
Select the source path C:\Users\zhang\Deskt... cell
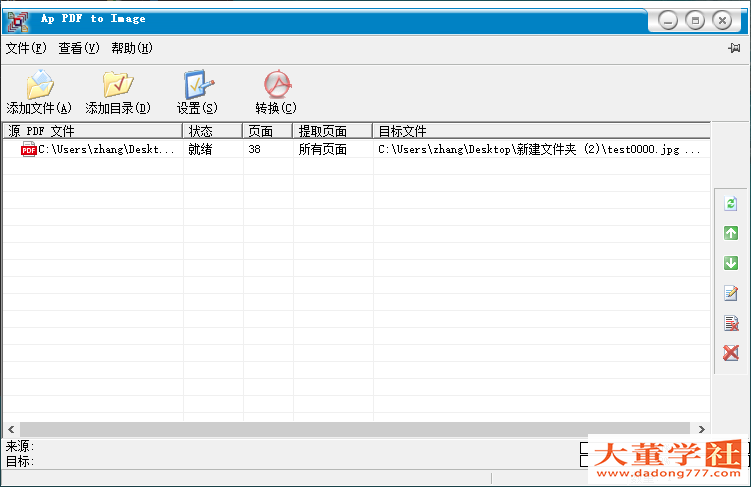106,149
